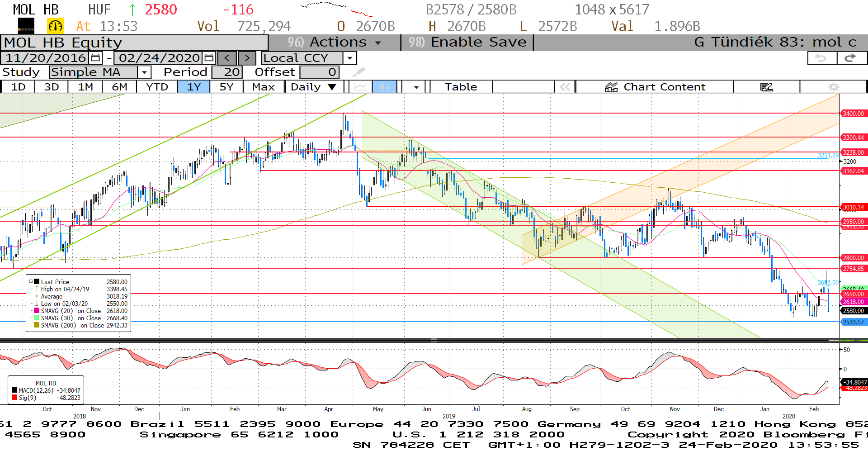Click the Low on 02/03/20 marker icon

pos(37,304)
